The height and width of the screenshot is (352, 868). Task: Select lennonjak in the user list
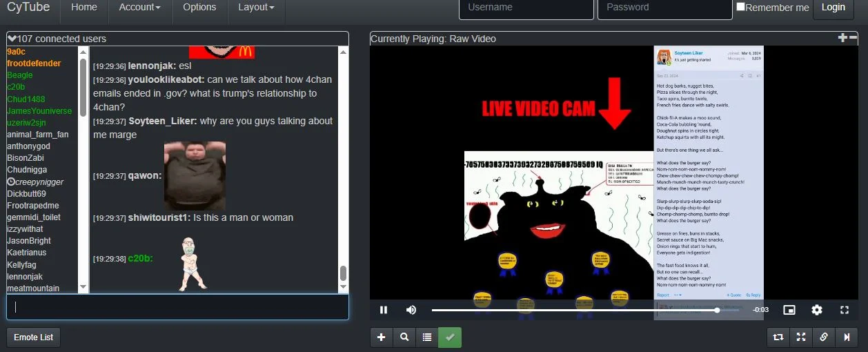[26, 276]
